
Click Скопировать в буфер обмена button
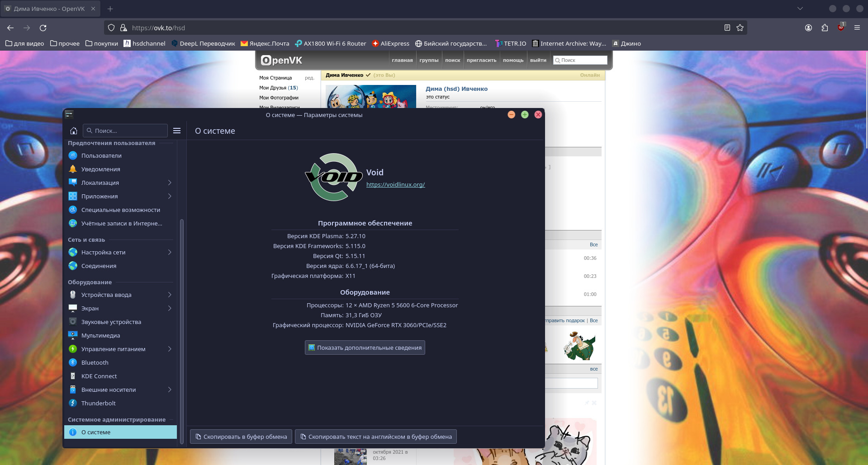241,437
